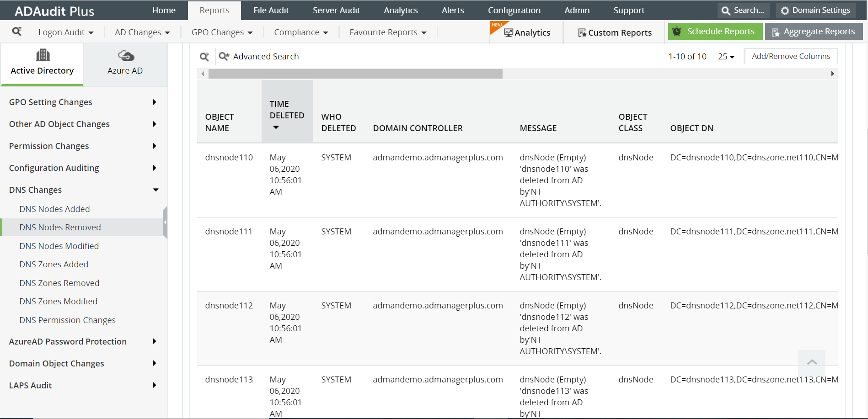Click the scroll-to-top chevron button
868x419 pixels.
(812, 363)
